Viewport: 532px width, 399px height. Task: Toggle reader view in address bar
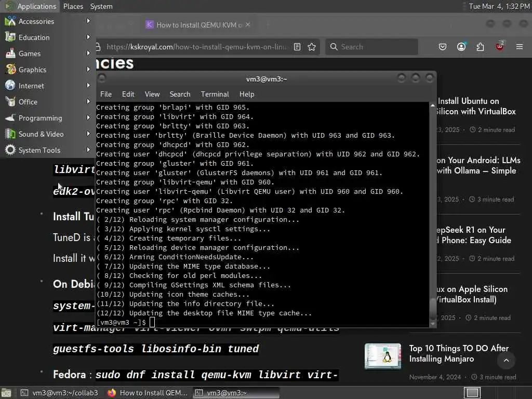(x=297, y=47)
